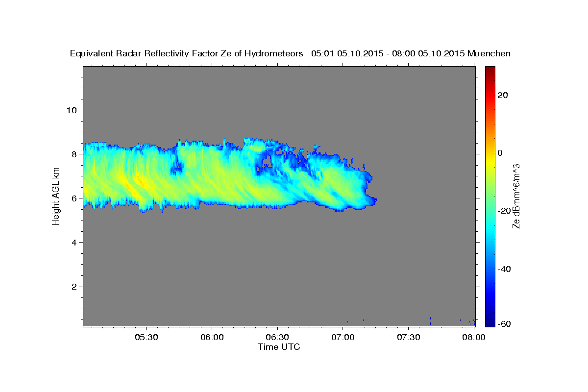Select the 06:30 time tick label
This screenshot has width=588, height=392.
(x=277, y=337)
